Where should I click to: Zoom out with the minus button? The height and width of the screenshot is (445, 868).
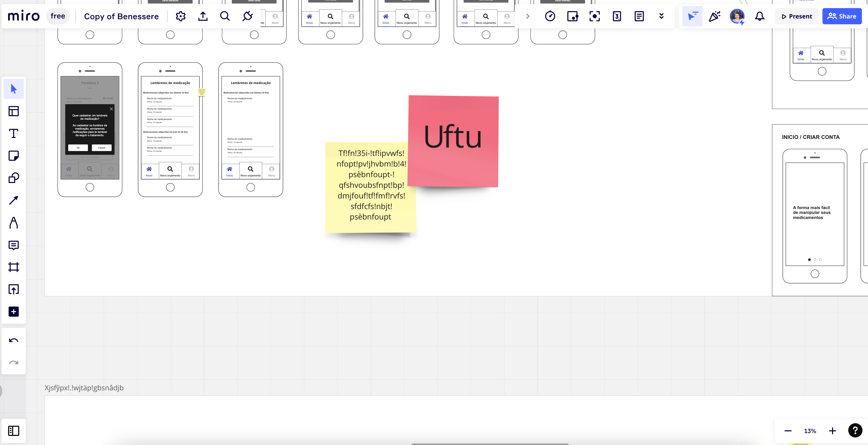pos(788,431)
